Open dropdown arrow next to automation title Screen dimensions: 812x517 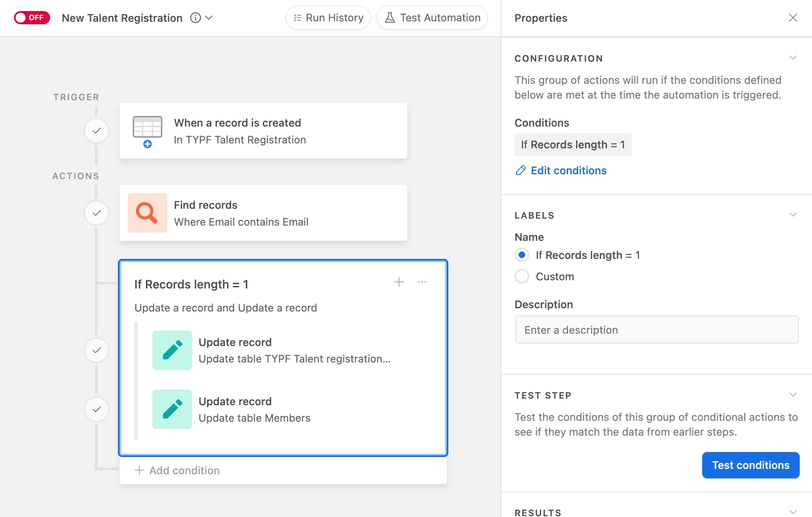(209, 18)
